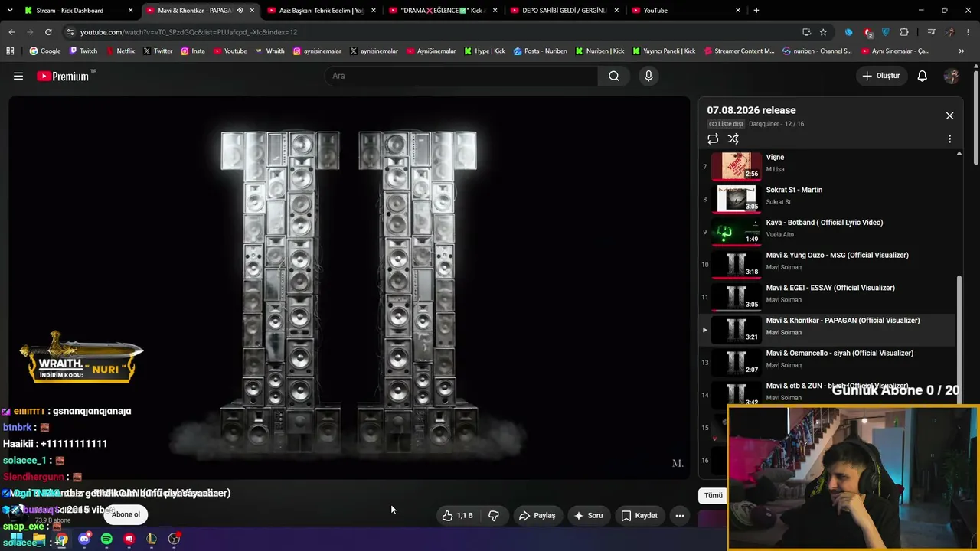The image size is (980, 551).
Task: Open more actions menu under the video
Action: point(680,516)
